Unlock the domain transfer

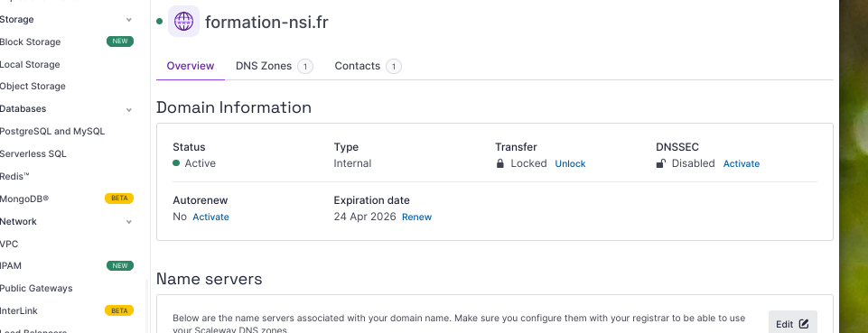pos(570,163)
